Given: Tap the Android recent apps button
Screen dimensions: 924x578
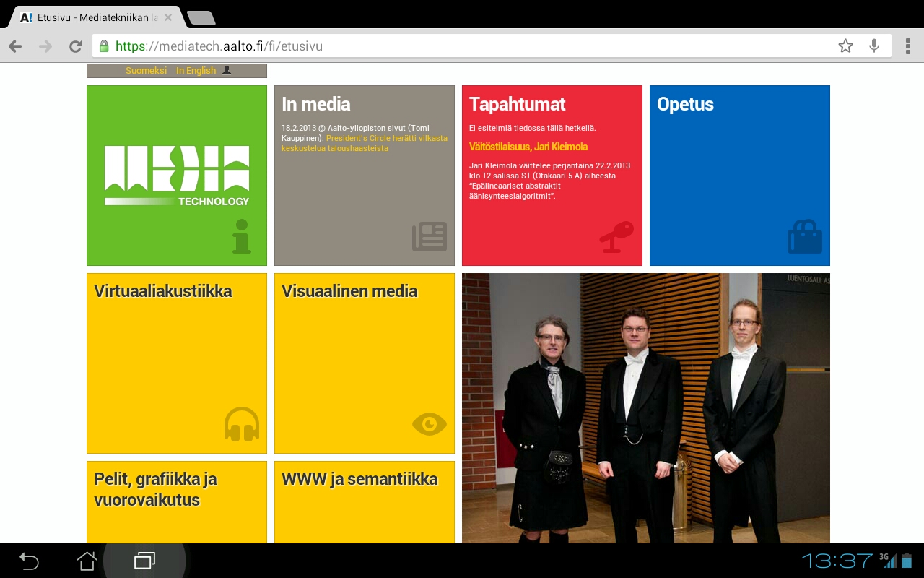Looking at the screenshot, I should (x=144, y=561).
